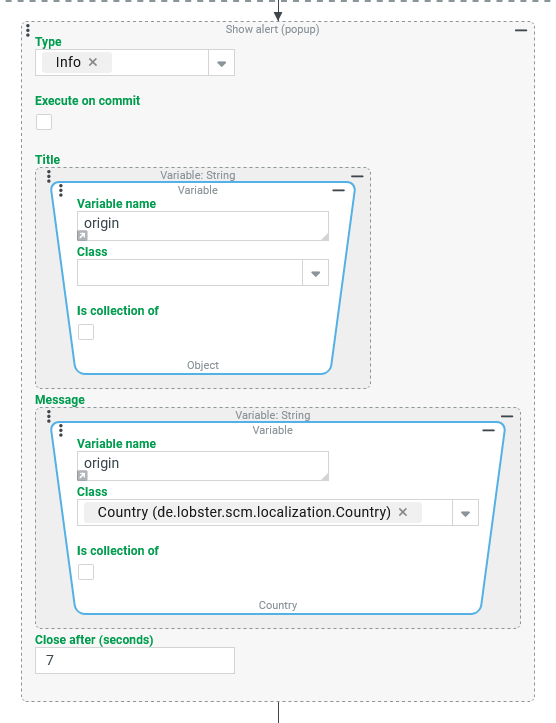556x723 pixels.
Task: Open Show alert block's three-dot menu
Action: (28, 30)
